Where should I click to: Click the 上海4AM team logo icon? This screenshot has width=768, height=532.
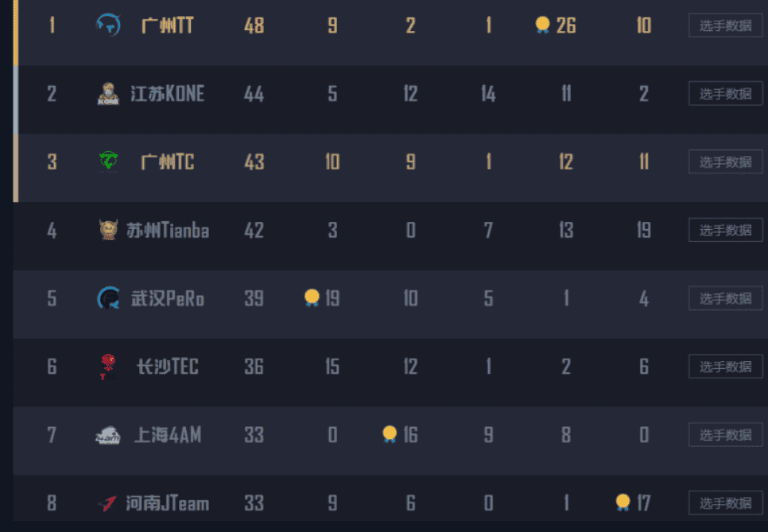[108, 435]
